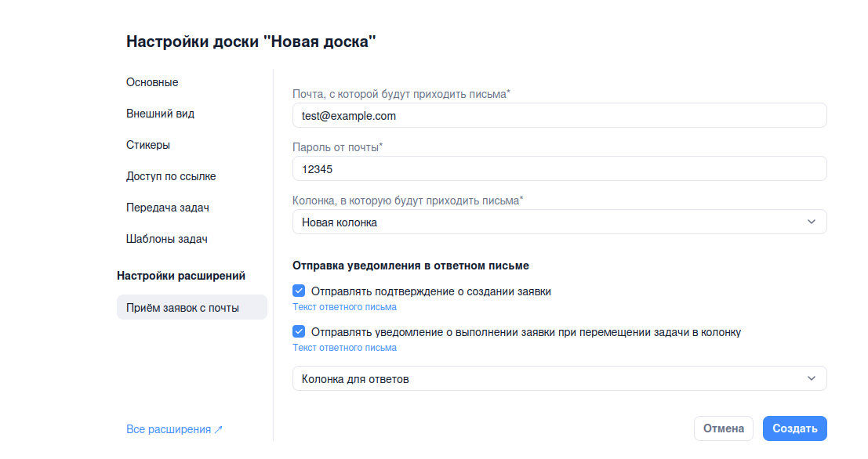
Task: Open Текст ответного письма link under confirmation
Action: click(x=344, y=307)
